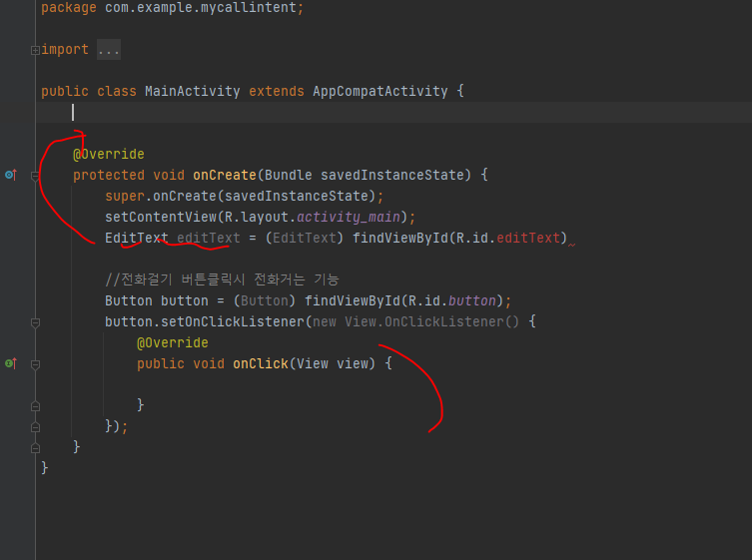
Task: Click grey "View.OnClickListener()" text
Action: pyautogui.click(x=431, y=321)
